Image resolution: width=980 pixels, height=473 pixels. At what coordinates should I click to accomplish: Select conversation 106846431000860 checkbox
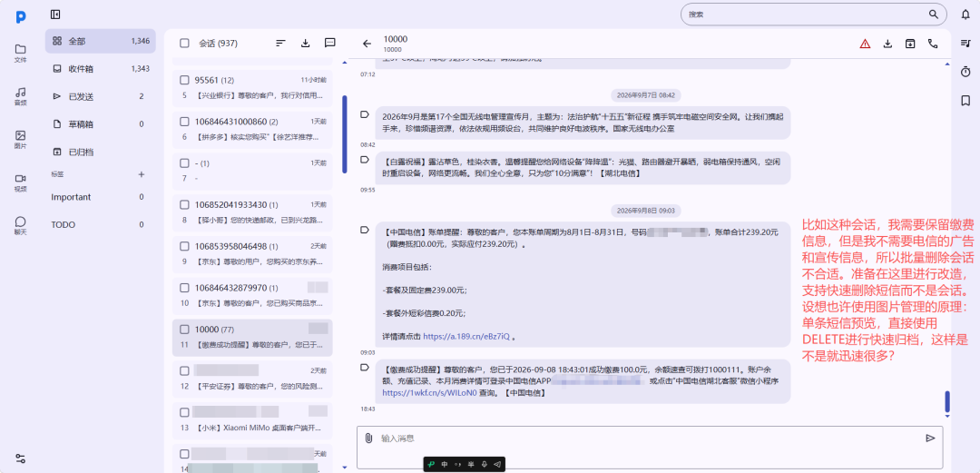[184, 122]
